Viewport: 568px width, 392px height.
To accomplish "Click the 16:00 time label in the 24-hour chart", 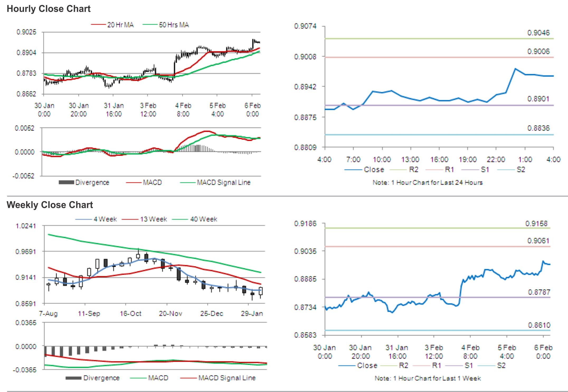I will (x=439, y=159).
